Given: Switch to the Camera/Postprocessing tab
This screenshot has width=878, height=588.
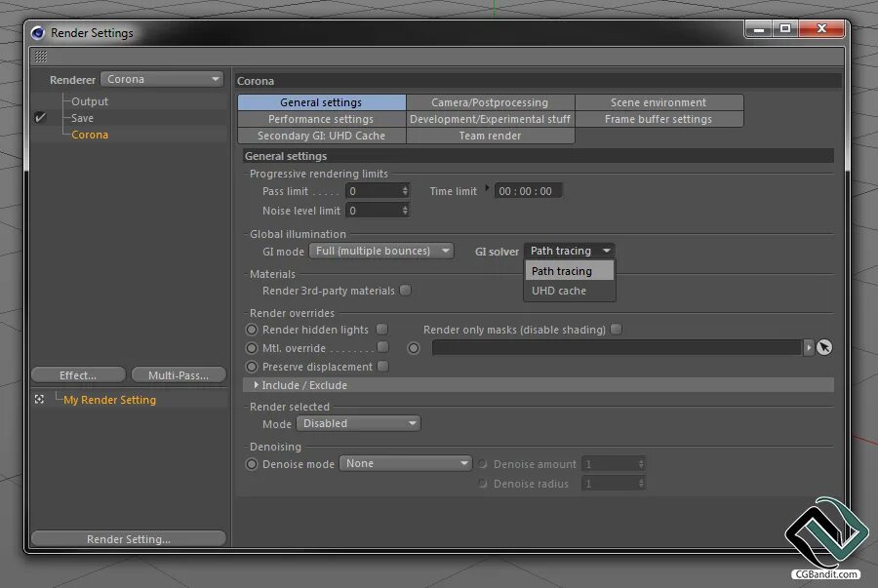Looking at the screenshot, I should tap(490, 102).
